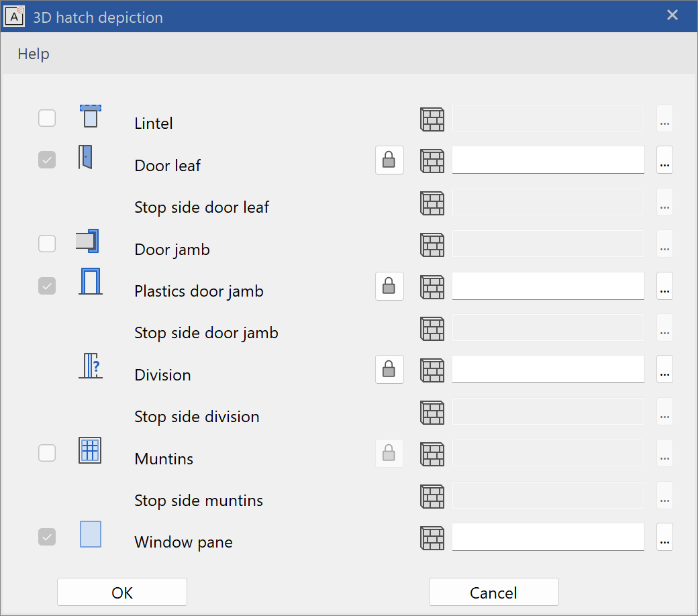The image size is (698, 616).
Task: Click the 'Stop side division' label
Action: point(197,417)
